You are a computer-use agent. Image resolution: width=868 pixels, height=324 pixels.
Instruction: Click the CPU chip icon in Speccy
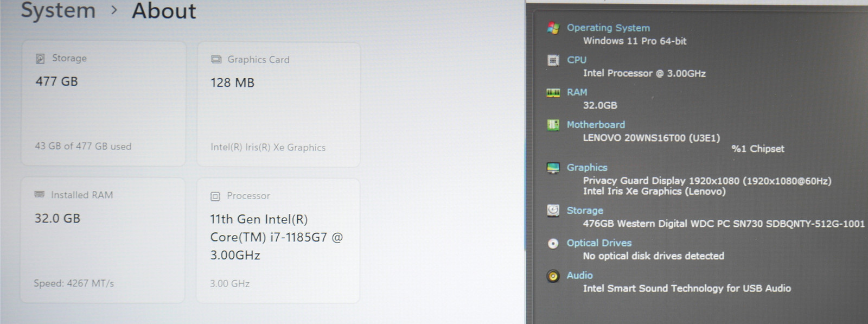[x=553, y=60]
